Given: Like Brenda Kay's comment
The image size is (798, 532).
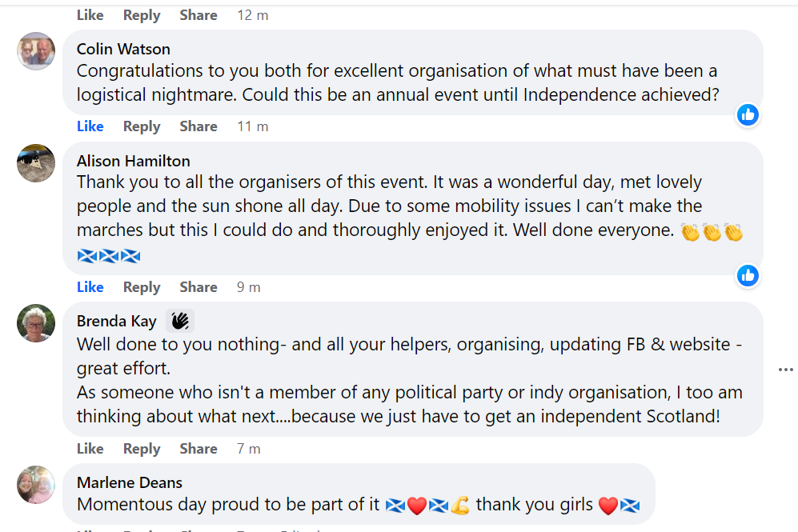Looking at the screenshot, I should pos(90,449).
